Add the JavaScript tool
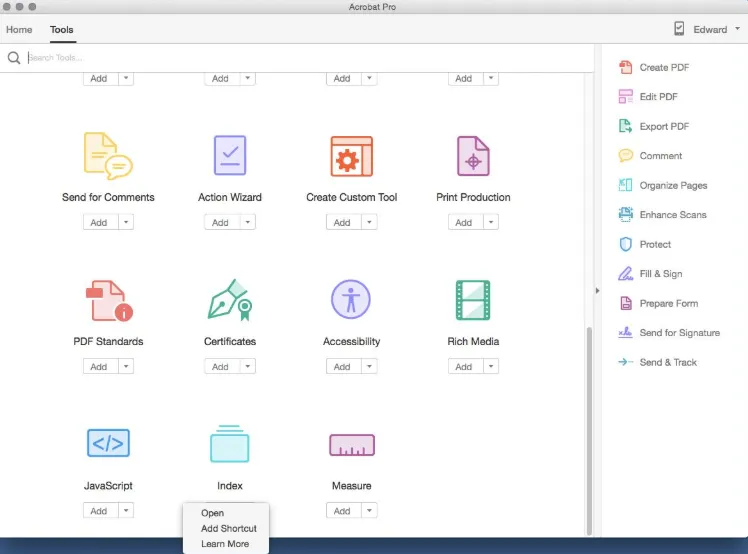 (x=101, y=511)
